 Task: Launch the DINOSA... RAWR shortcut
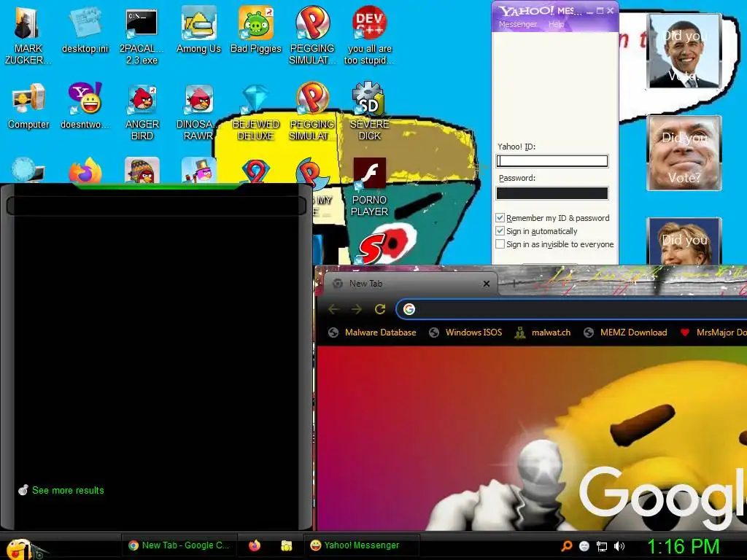point(198,111)
